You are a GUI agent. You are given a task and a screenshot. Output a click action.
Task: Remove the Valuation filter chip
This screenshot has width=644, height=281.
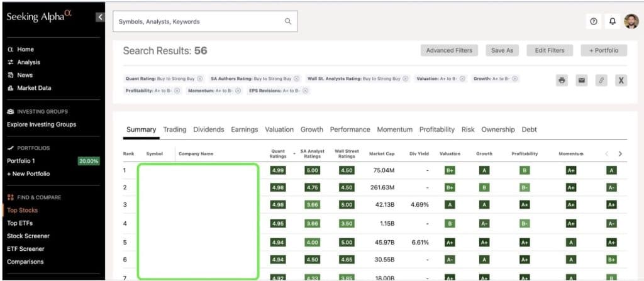(462, 79)
